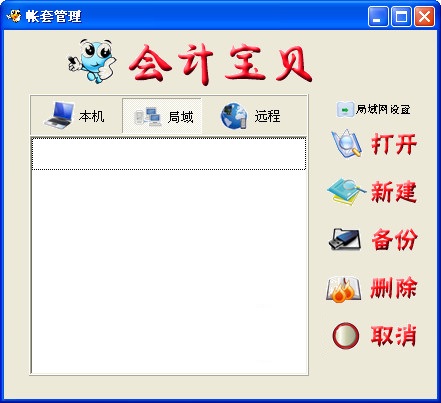The width and height of the screenshot is (441, 403).
Task: Click the 打开 button text
Action: tap(394, 144)
